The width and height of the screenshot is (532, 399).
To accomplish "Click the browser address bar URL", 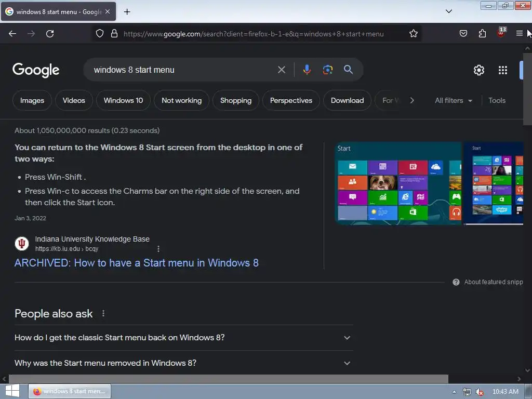I will pyautogui.click(x=254, y=34).
